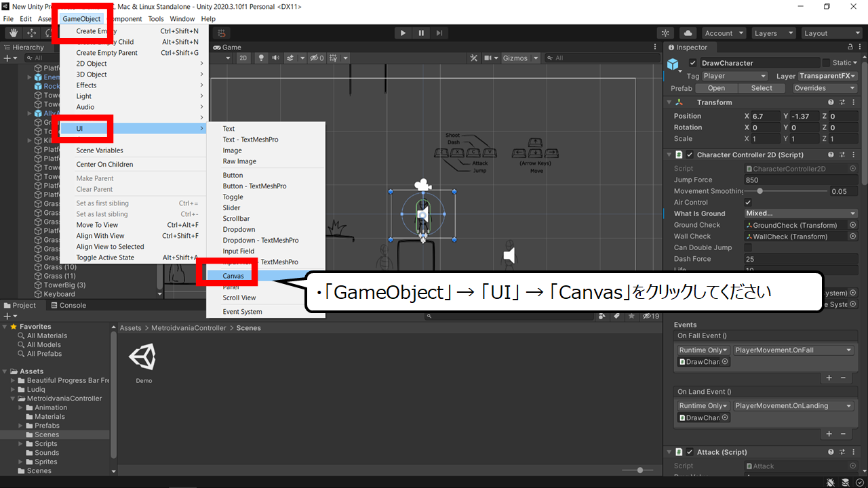Viewport: 868px width, 488px height.
Task: Toggle hidden objects visibility icon in scene toolbar
Action: tap(317, 58)
